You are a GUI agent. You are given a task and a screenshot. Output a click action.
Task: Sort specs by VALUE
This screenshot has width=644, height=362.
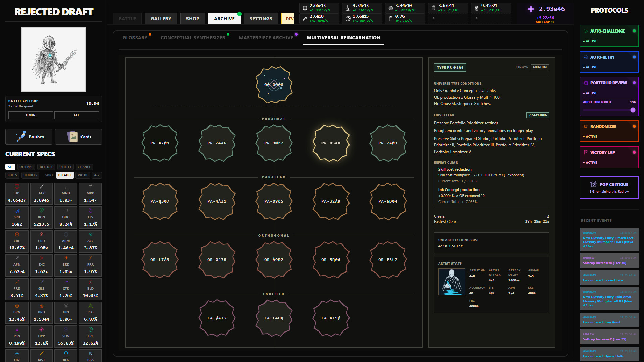point(83,175)
